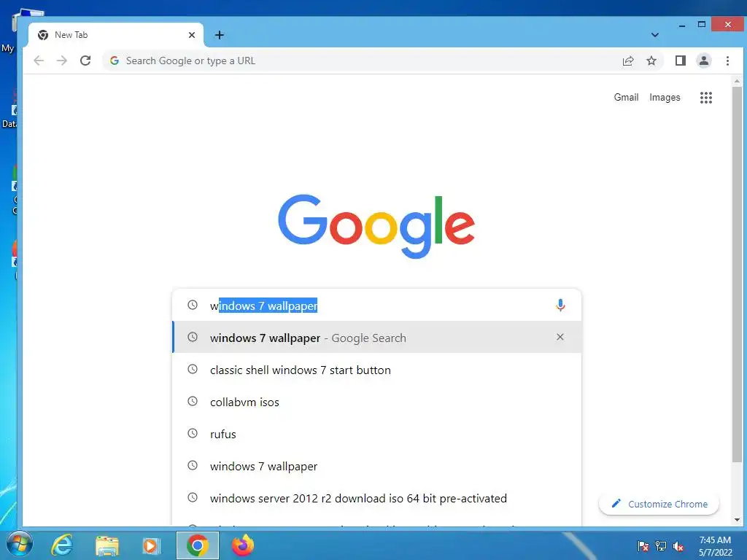Choose the 'collabvm isos' suggestion

(377, 402)
